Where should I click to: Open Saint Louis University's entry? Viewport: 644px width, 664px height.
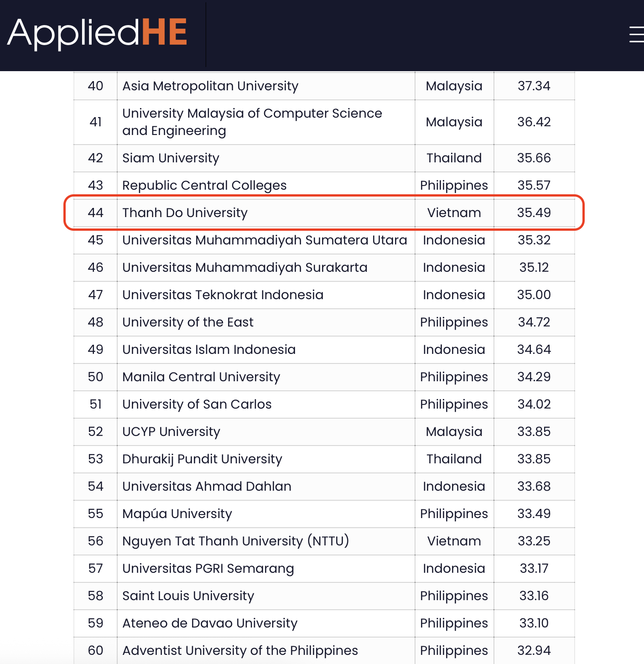[188, 596]
